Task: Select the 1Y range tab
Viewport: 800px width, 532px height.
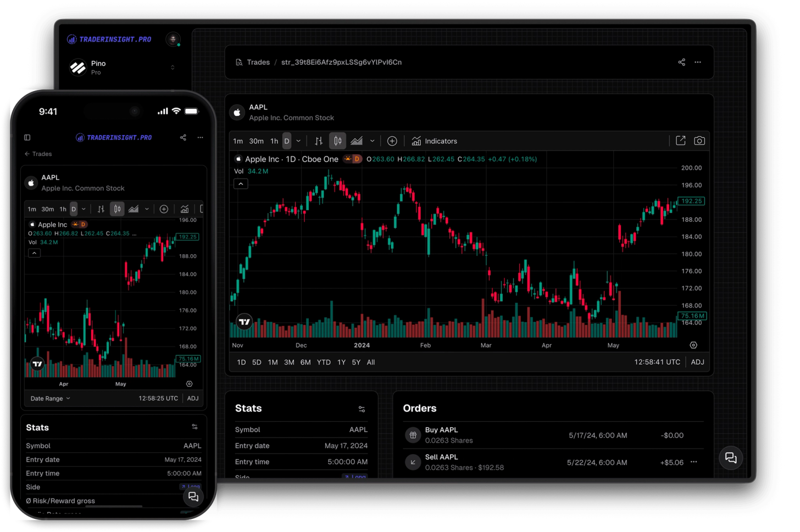Action: (x=341, y=362)
